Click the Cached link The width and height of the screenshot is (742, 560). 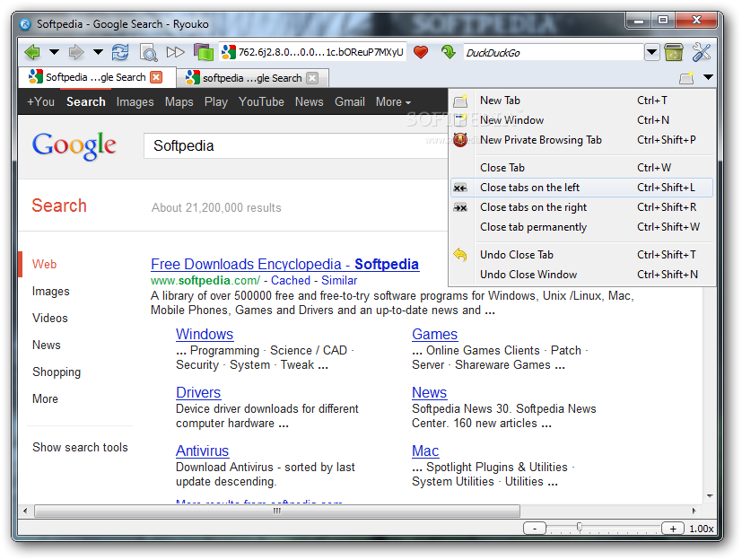coord(291,280)
